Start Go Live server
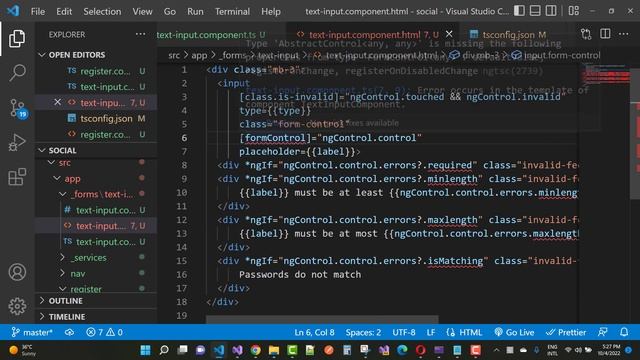Viewport: 640px width, 360px height. [514, 332]
